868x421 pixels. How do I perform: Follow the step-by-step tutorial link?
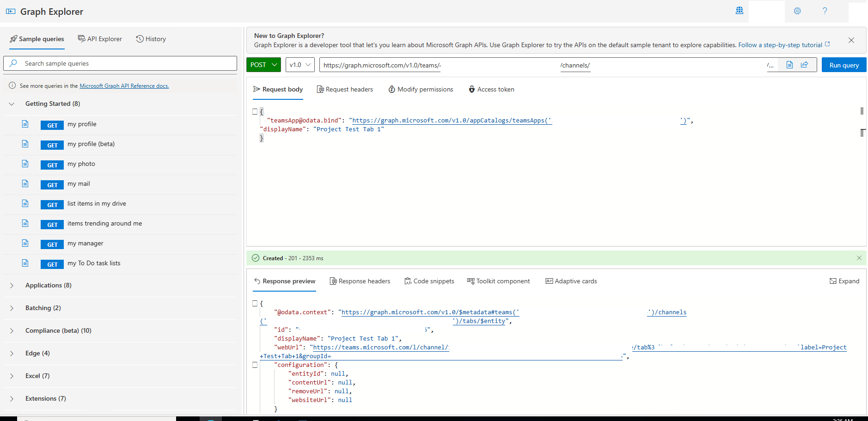pos(784,45)
